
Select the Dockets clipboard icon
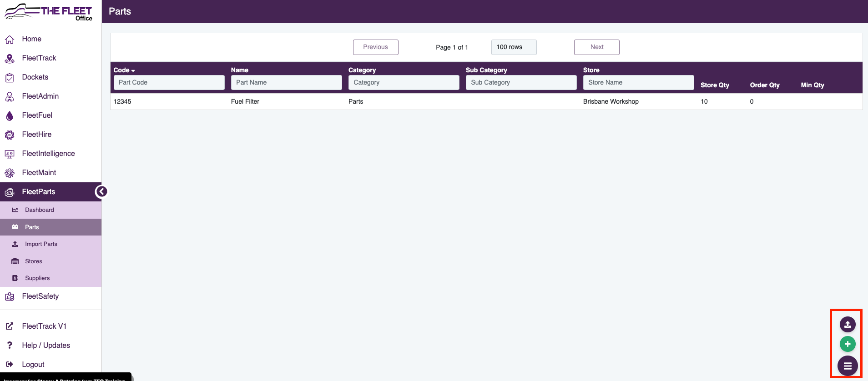pos(10,77)
